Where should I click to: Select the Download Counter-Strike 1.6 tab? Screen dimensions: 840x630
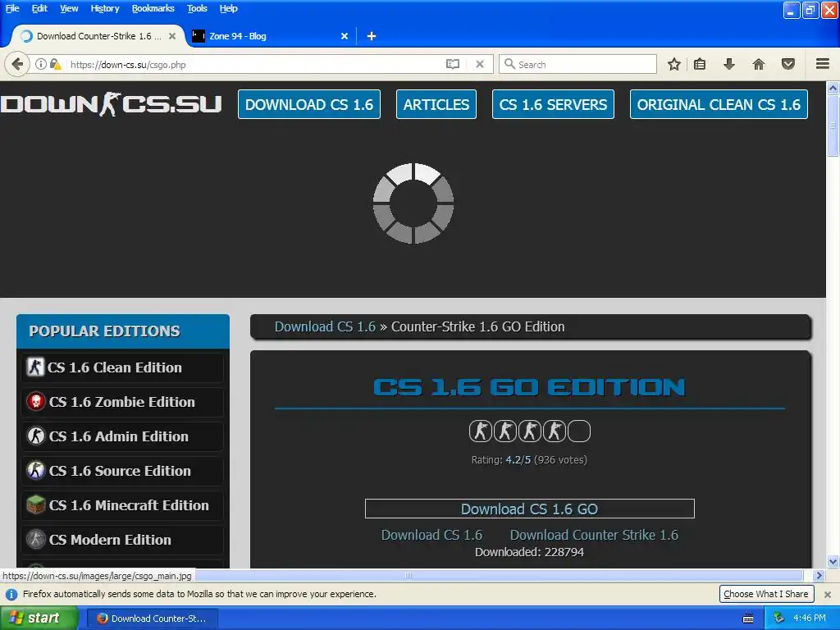[x=98, y=36]
